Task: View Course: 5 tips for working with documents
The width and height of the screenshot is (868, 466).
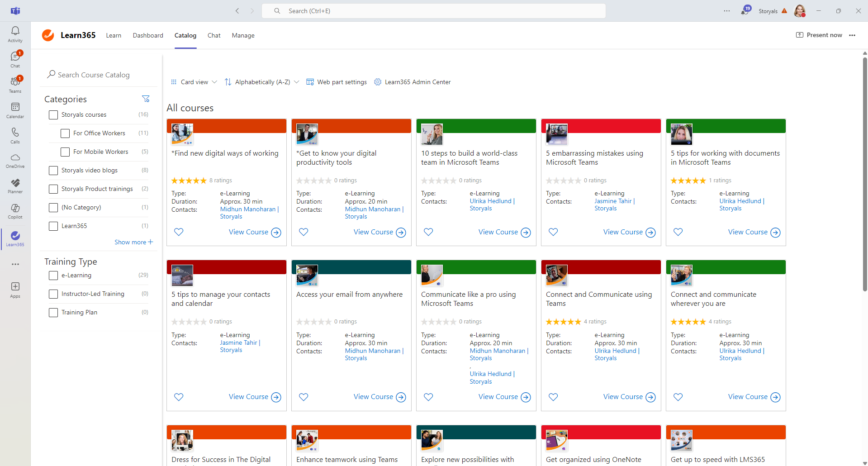Action: pos(754,232)
